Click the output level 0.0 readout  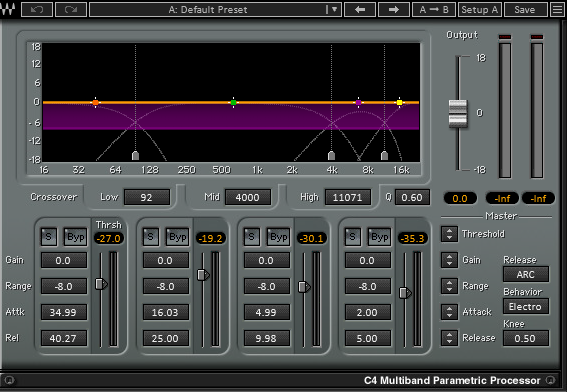[x=460, y=198]
